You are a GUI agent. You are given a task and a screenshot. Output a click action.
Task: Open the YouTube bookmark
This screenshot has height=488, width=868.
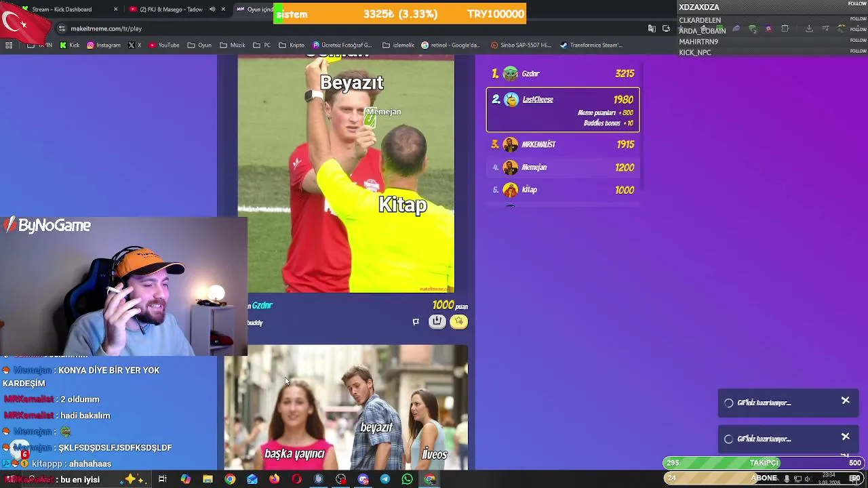164,45
